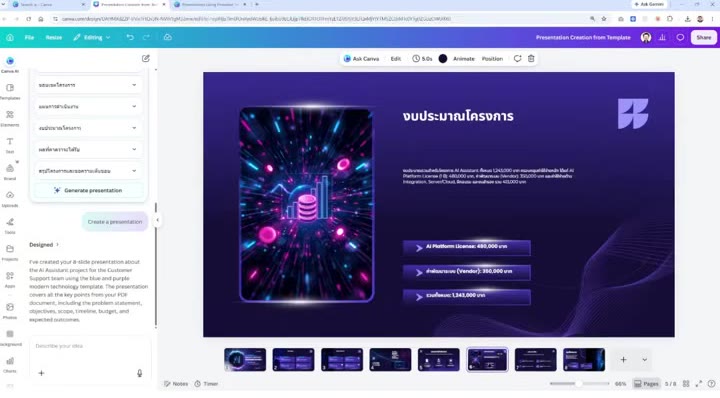Open the Background sidebar panel
Image resolution: width=720 pixels, height=398 pixels.
[10, 338]
